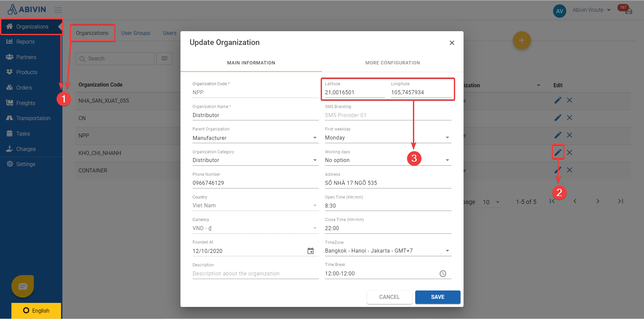Screen dimensions: 644x319
Task: Click the Address field
Action: point(388,183)
